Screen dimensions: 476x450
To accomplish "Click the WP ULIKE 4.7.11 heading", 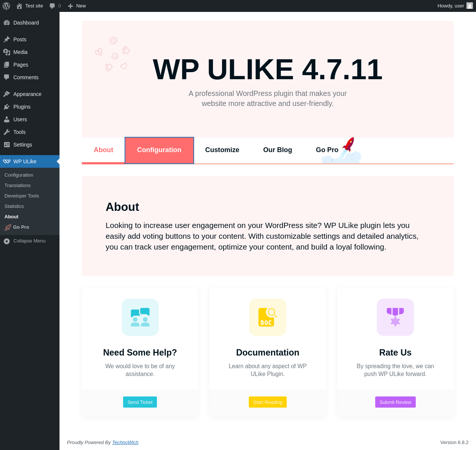I will (268, 70).
